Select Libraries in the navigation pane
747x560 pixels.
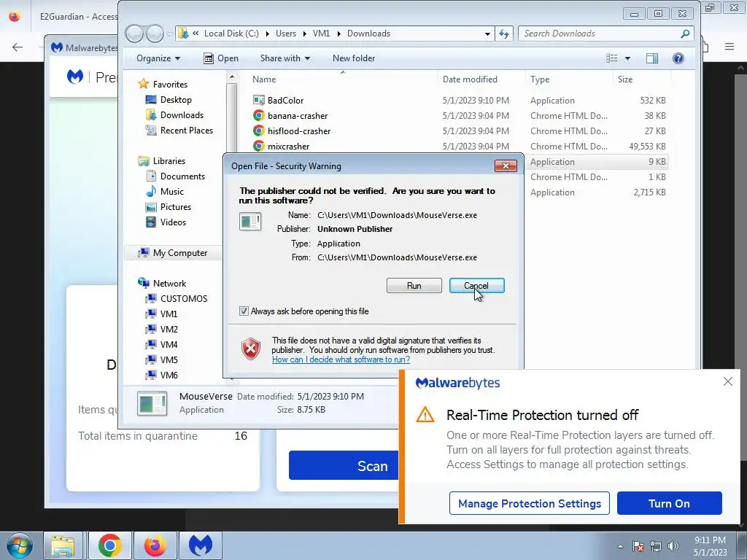click(x=169, y=161)
